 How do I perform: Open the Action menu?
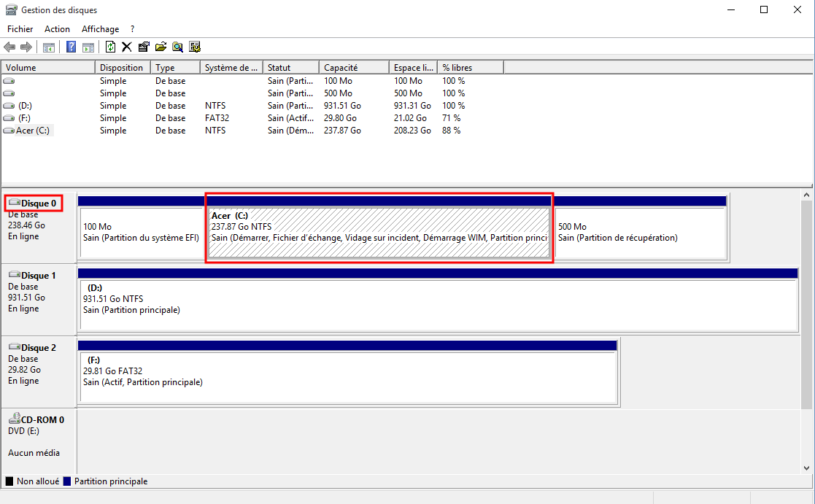coord(57,29)
